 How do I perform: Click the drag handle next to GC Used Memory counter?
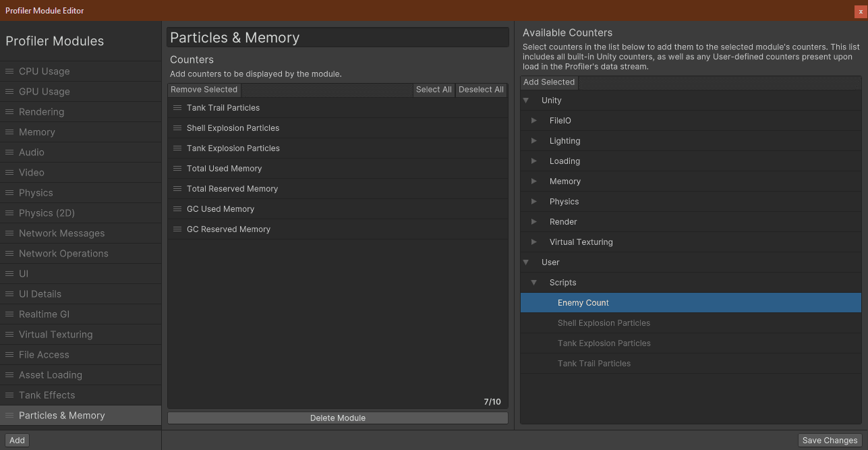[177, 208]
